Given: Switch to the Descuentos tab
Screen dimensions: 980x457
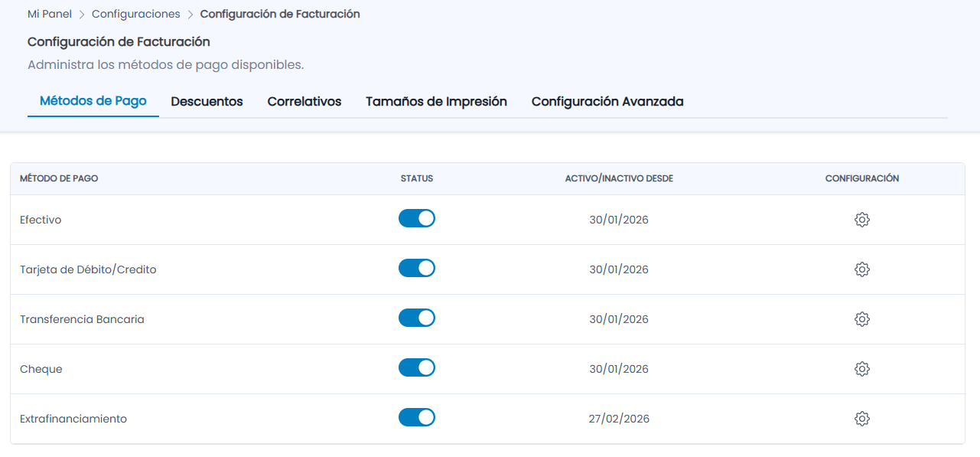Looking at the screenshot, I should (x=207, y=102).
